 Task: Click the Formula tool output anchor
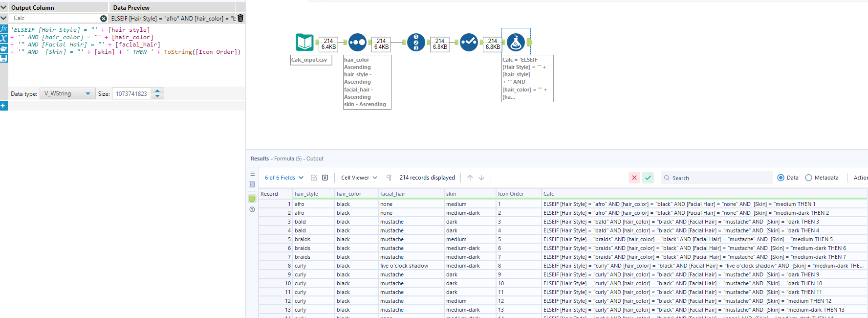coord(529,43)
